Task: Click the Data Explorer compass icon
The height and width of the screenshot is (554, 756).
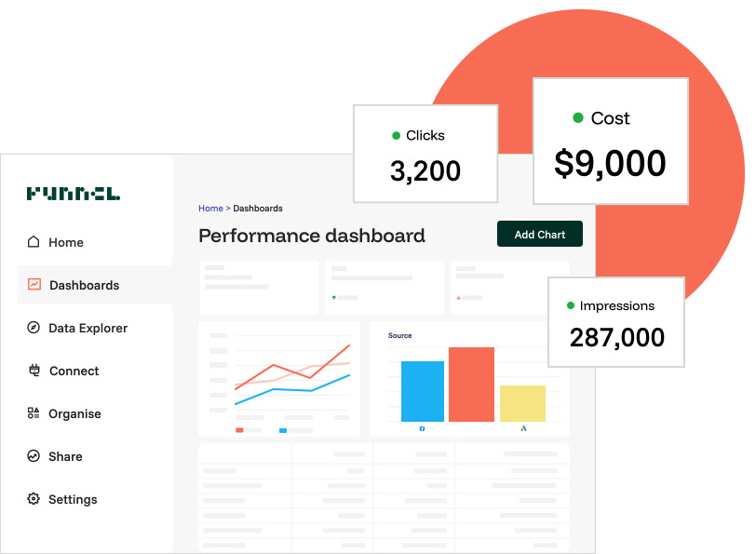Action: [x=34, y=328]
